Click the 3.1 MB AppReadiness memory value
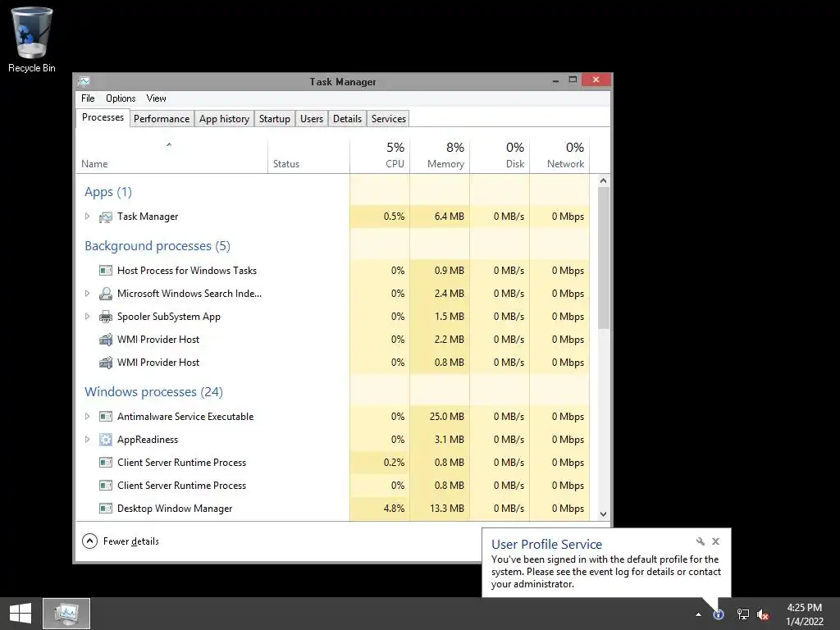The height and width of the screenshot is (630, 840). (x=449, y=440)
